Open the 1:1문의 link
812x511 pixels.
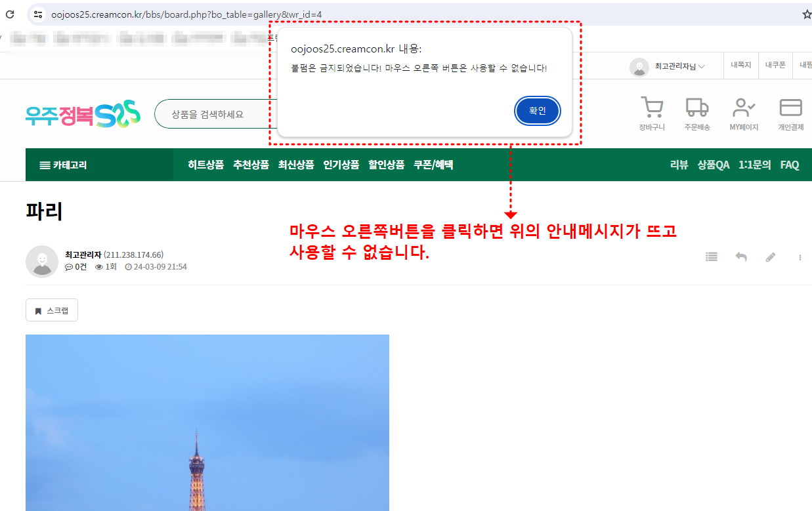[x=755, y=165]
